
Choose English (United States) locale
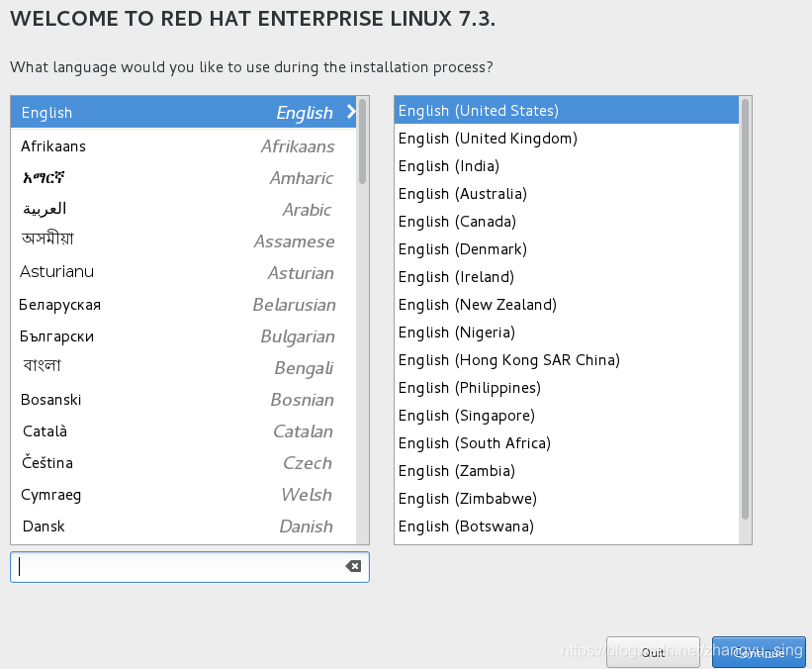coord(567,111)
